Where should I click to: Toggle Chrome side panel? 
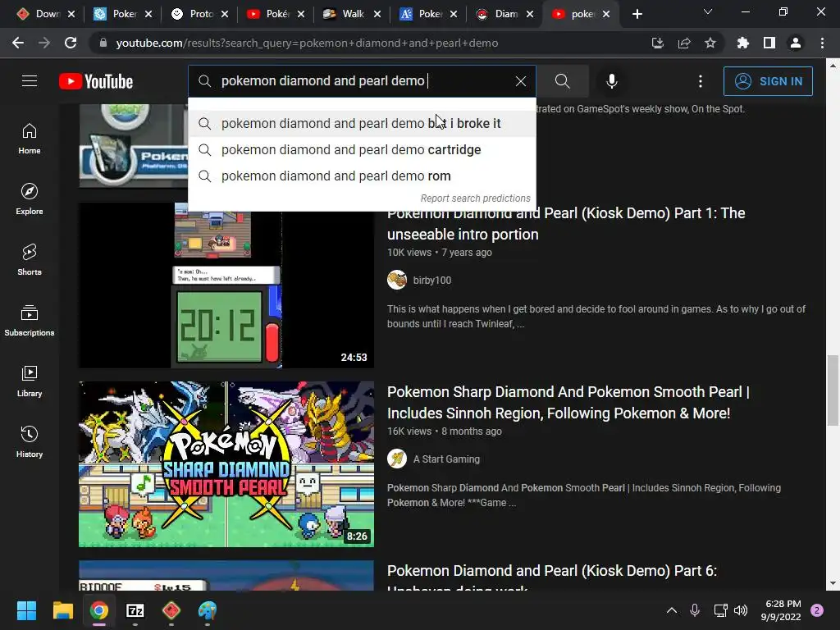pyautogui.click(x=769, y=43)
